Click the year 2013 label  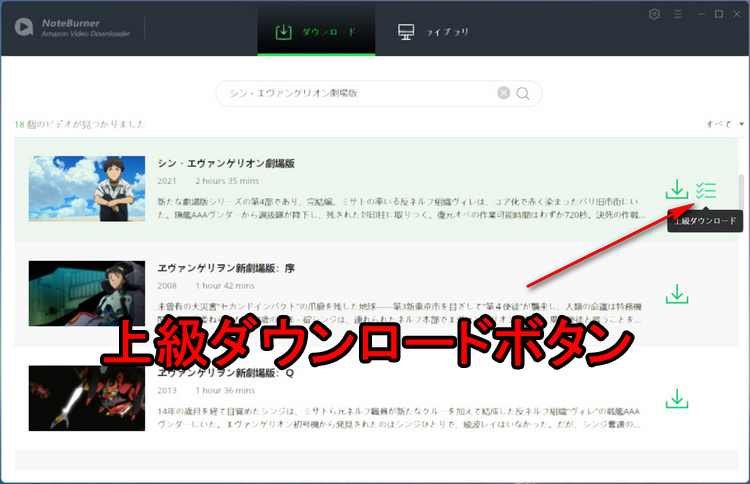click(x=167, y=390)
